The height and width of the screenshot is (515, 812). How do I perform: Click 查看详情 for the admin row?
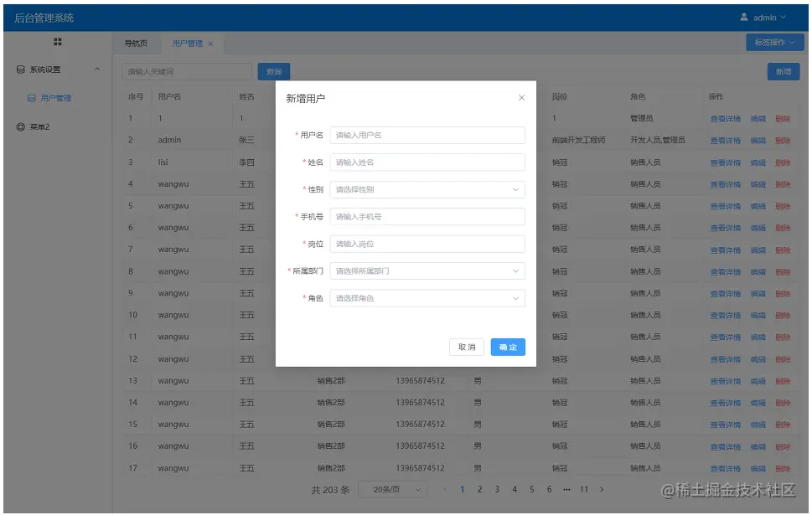(725, 141)
